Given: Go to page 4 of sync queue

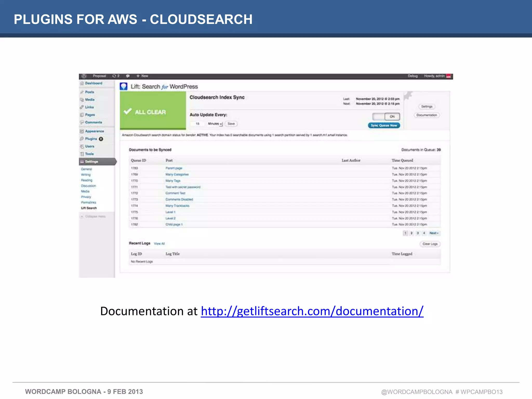Looking at the screenshot, I should [424, 233].
